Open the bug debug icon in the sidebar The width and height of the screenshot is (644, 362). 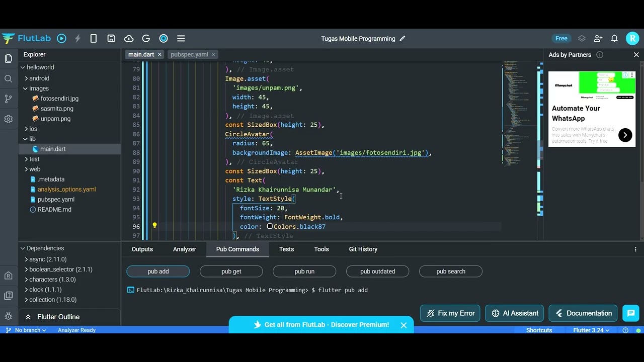tap(9, 316)
